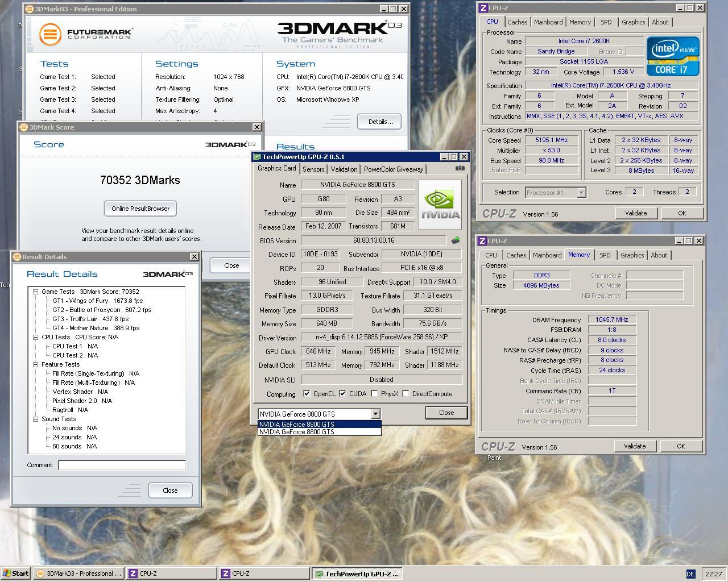
Task: Collapse the CPU Tests tree node
Action: 35,337
